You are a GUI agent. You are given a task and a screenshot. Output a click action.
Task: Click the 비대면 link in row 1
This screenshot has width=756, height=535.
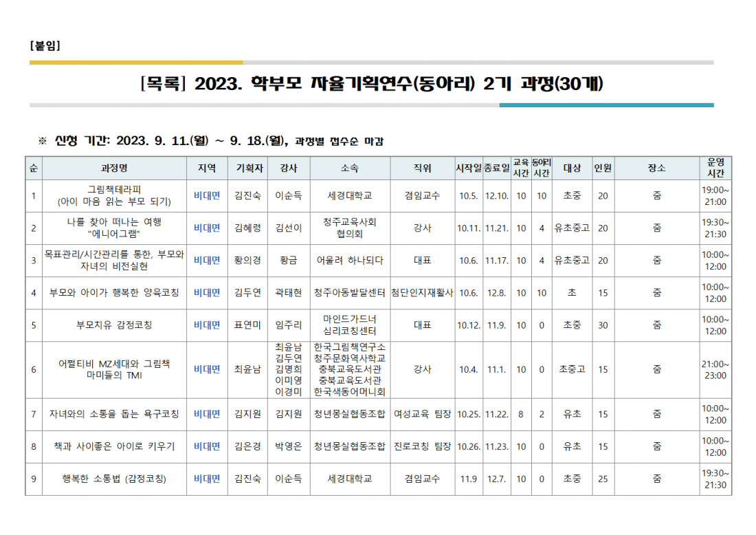(207, 196)
